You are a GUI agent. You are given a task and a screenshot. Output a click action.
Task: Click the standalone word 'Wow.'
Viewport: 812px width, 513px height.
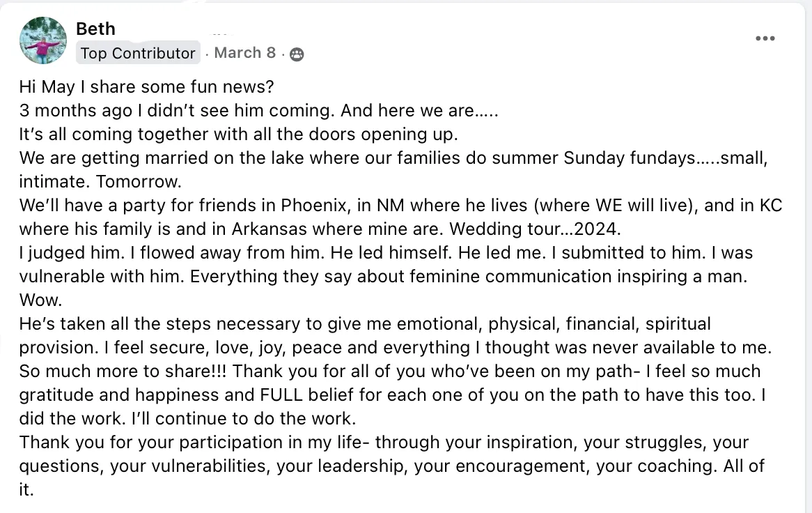click(40, 300)
